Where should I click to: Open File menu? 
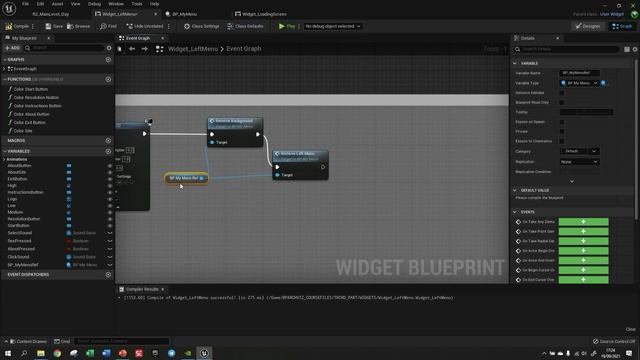pyautogui.click(x=25, y=4)
